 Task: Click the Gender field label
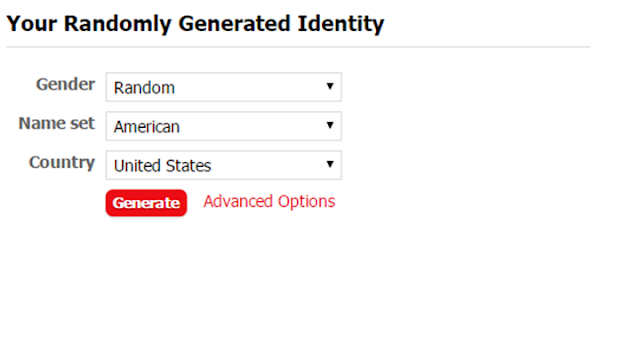pyautogui.click(x=65, y=84)
